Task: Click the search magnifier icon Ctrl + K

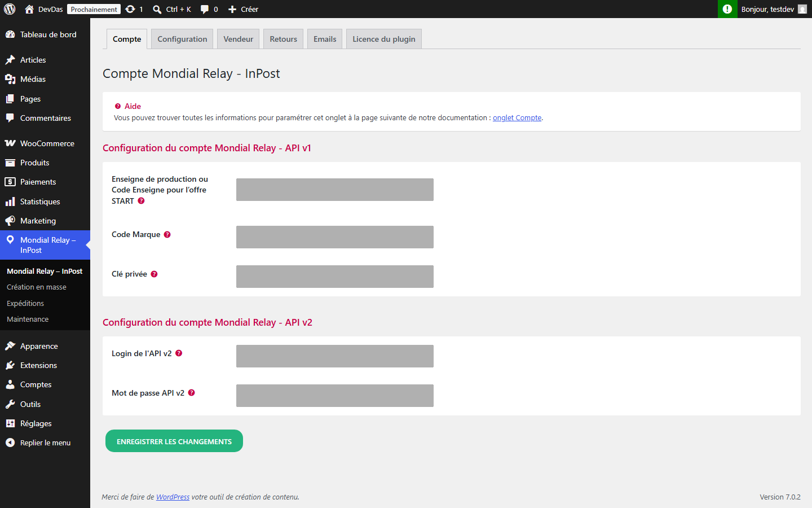Action: (157, 9)
